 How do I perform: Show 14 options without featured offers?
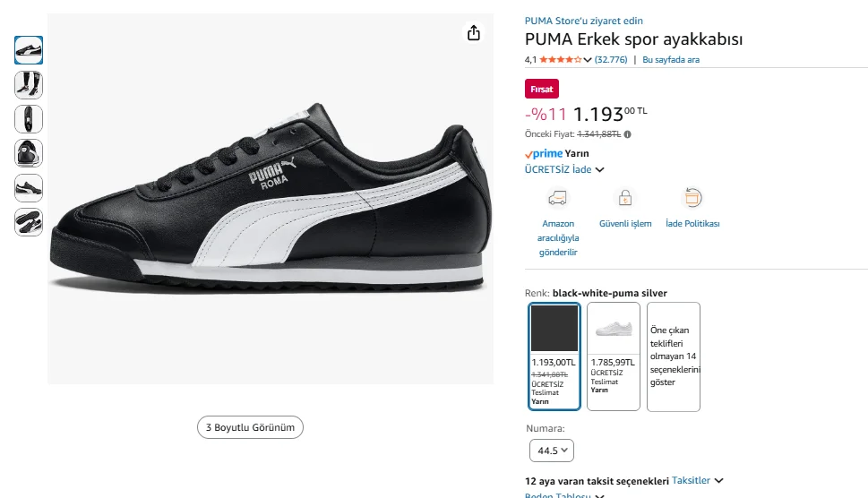pos(674,356)
